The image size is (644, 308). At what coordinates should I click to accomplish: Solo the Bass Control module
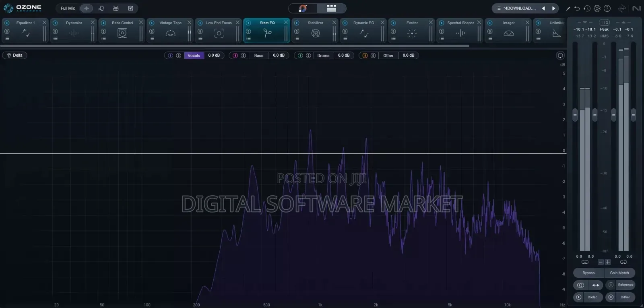point(103,31)
